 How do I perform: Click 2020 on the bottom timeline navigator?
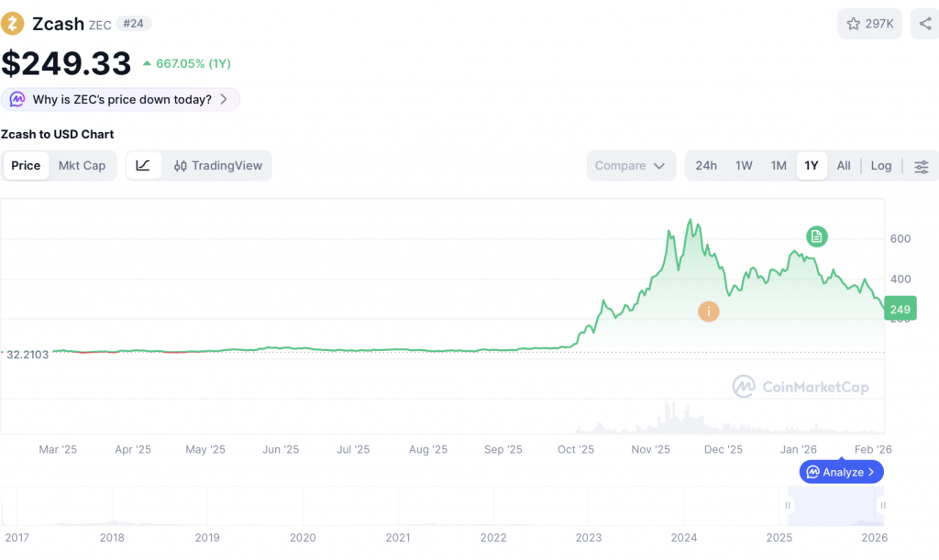(303, 538)
